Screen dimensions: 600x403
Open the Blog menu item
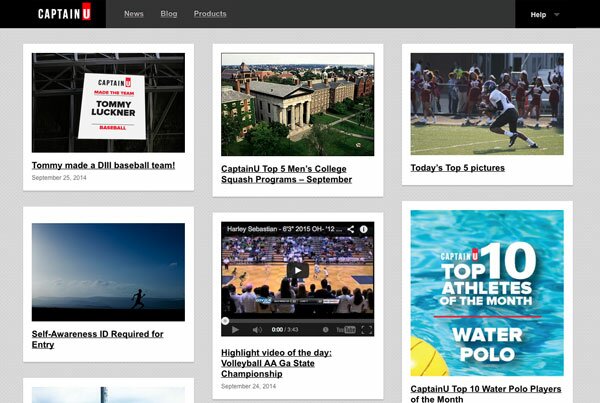point(169,14)
